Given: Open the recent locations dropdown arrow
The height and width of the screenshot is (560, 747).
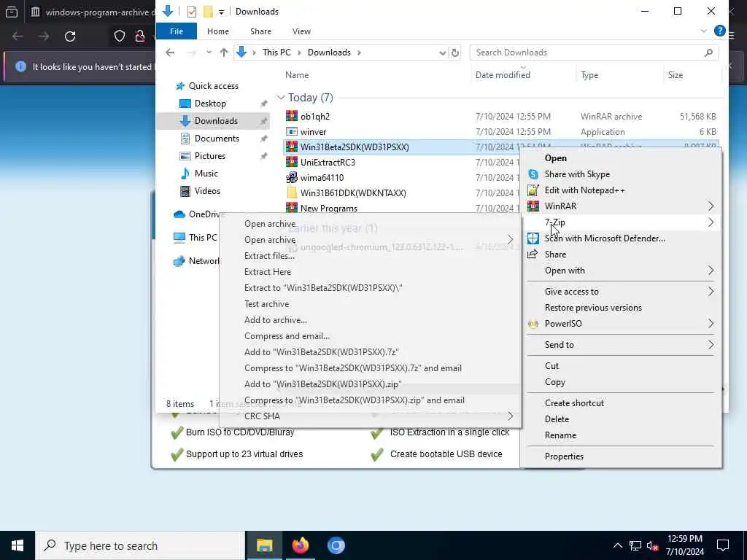Looking at the screenshot, I should pos(209,52).
